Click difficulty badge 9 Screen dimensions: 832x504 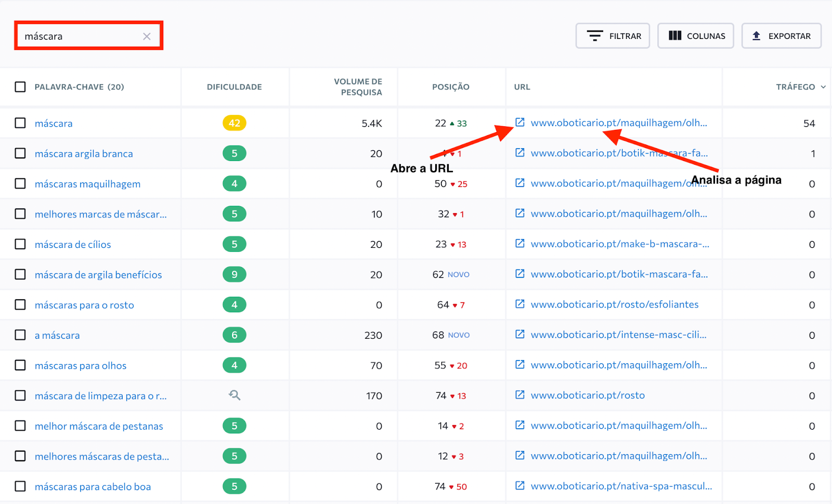point(235,274)
